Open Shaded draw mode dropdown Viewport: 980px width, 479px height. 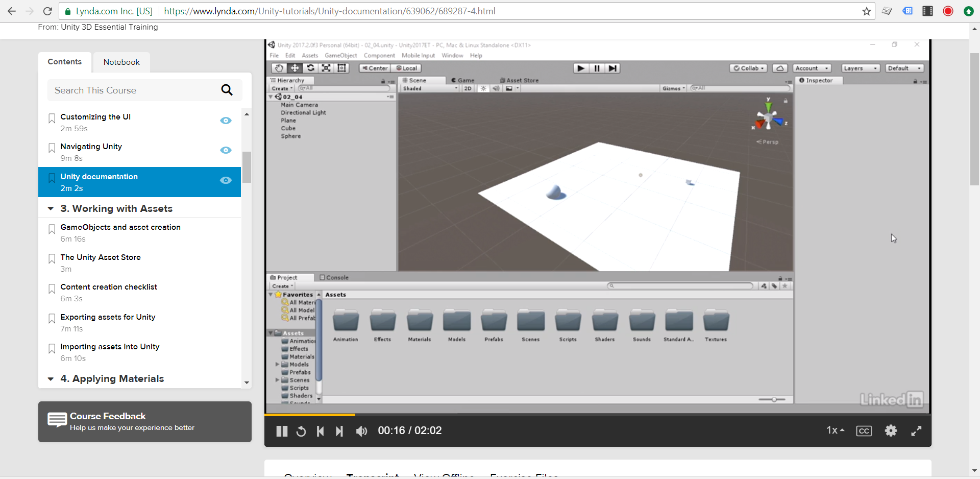[430, 88]
